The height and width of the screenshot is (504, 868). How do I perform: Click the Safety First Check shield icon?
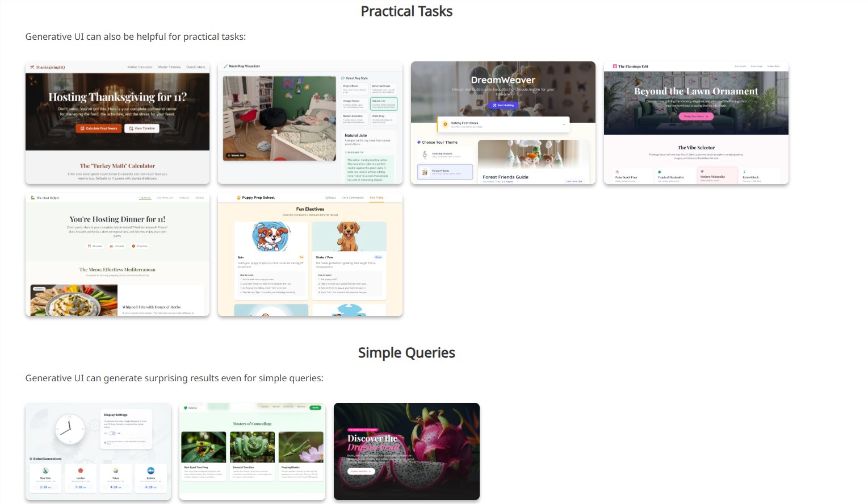pos(445,124)
